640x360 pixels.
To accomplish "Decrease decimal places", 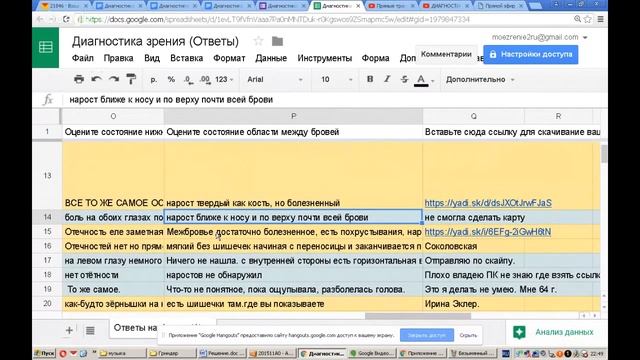I will pos(188,80).
